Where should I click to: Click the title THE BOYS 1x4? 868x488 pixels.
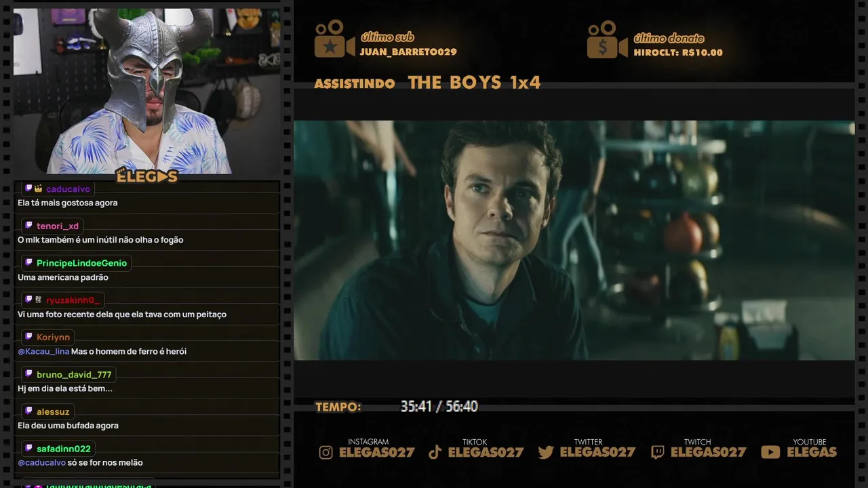[x=474, y=83]
